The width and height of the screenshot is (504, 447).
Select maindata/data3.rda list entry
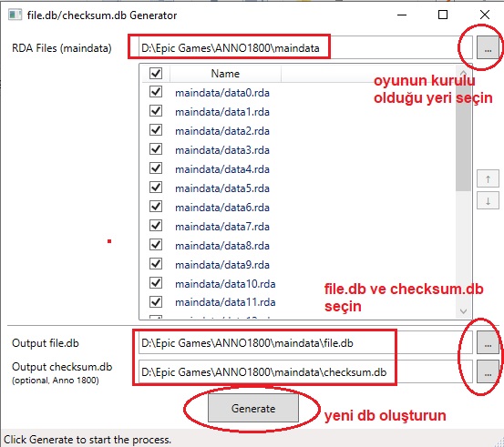pos(222,150)
